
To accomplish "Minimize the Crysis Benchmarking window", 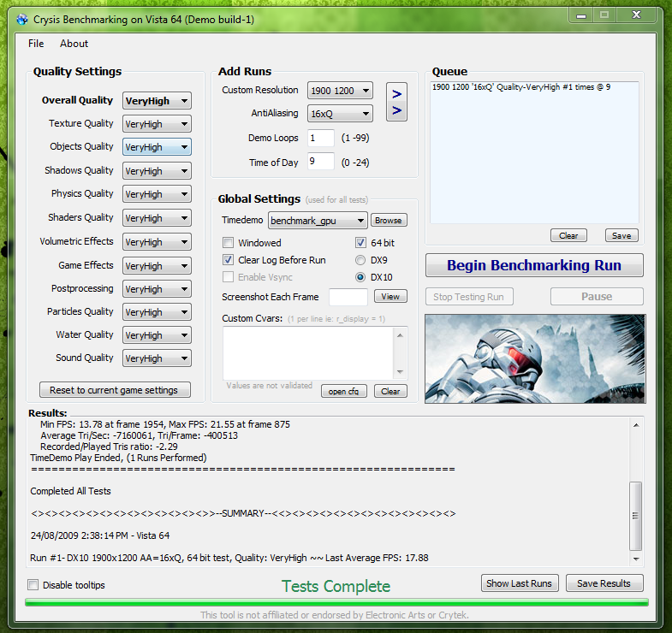I will (581, 15).
